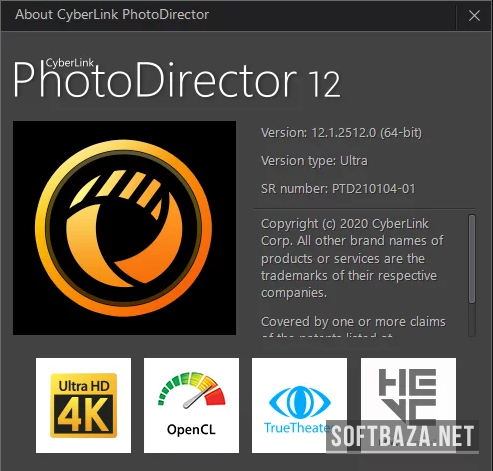The height and width of the screenshot is (471, 493).
Task: Click the OpenCL speedometer icon
Action: click(x=191, y=405)
